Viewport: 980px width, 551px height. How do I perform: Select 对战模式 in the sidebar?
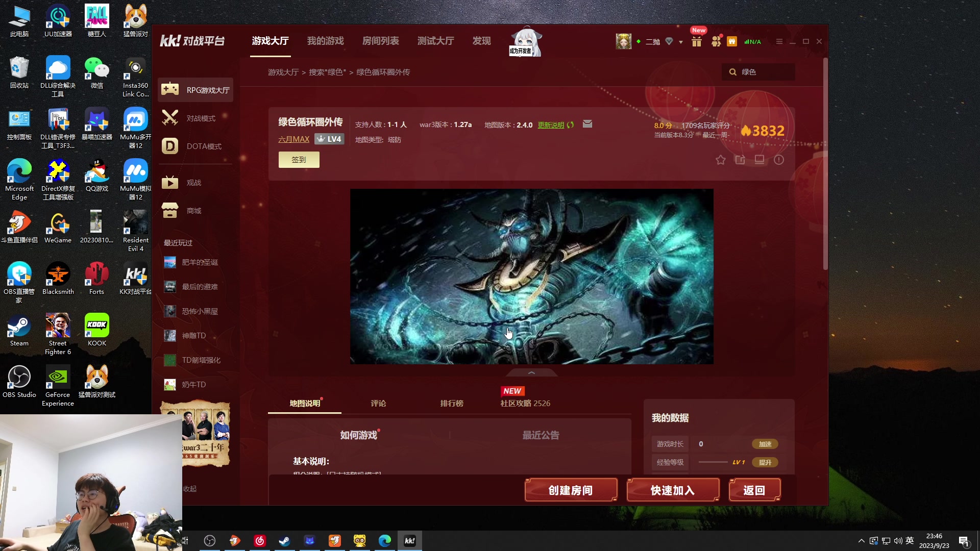[x=195, y=118]
